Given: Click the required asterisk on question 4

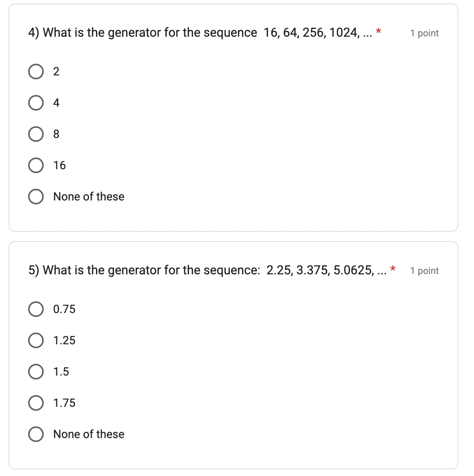Looking at the screenshot, I should point(378,31).
